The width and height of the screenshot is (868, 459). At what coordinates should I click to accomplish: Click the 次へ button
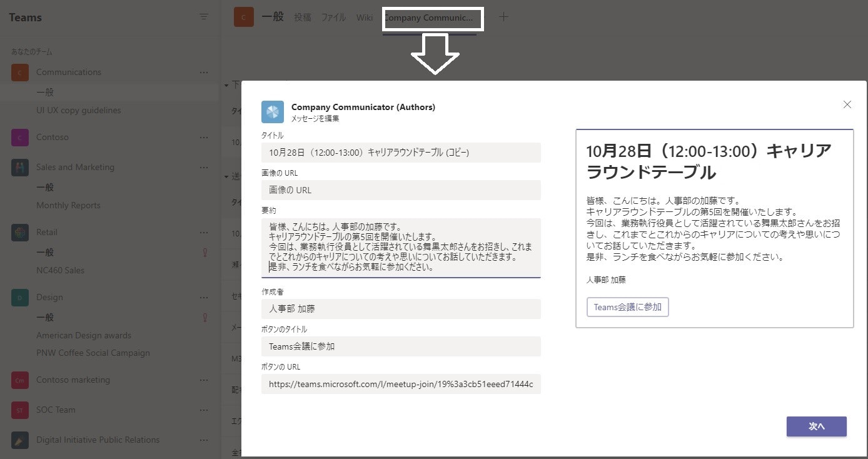816,426
